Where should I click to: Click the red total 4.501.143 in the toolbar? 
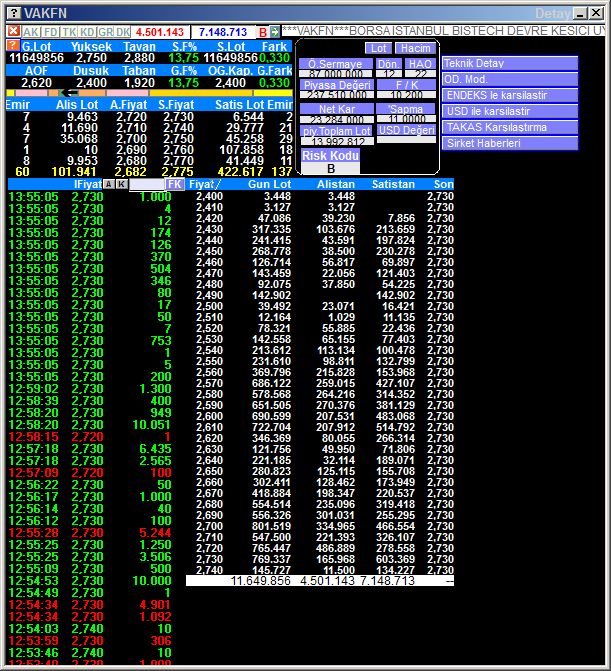pos(160,32)
